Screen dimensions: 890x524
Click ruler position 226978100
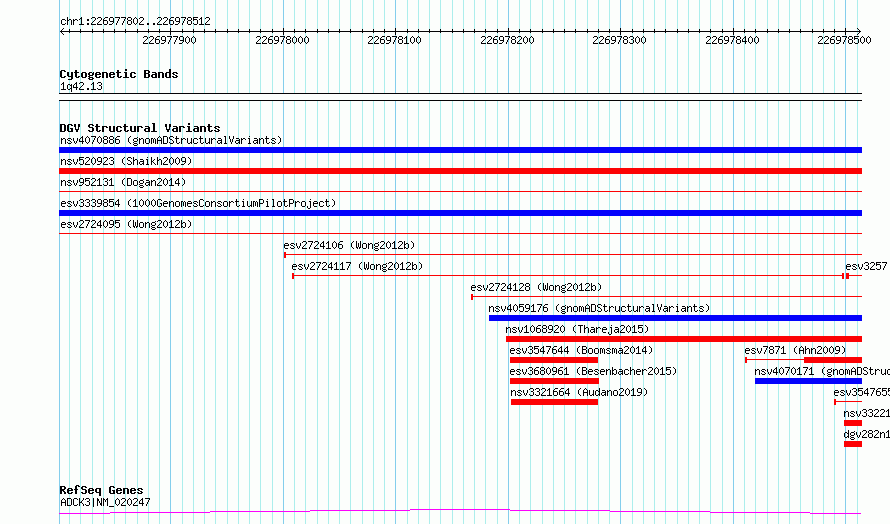(394, 40)
